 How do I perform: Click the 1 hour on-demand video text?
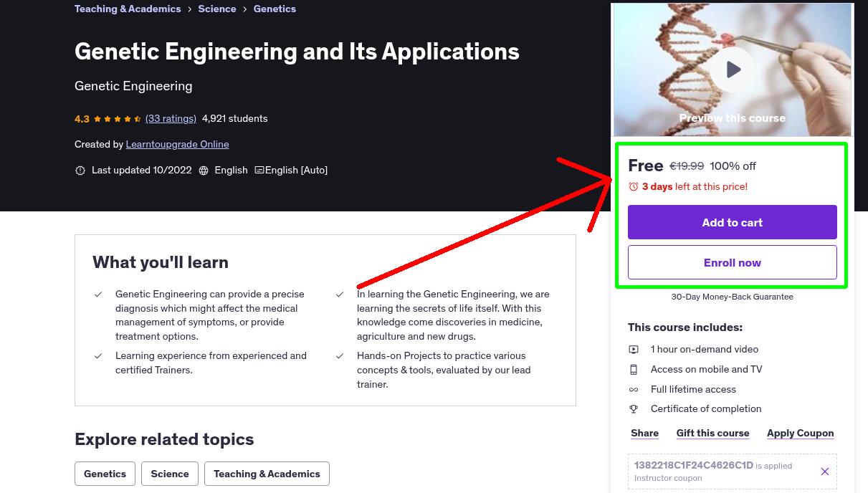[705, 350]
